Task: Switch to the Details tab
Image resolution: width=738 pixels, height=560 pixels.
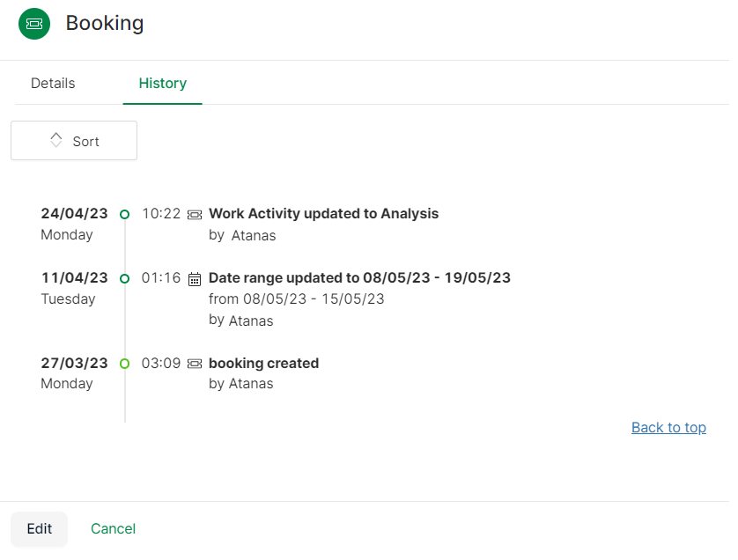Action: pos(52,83)
